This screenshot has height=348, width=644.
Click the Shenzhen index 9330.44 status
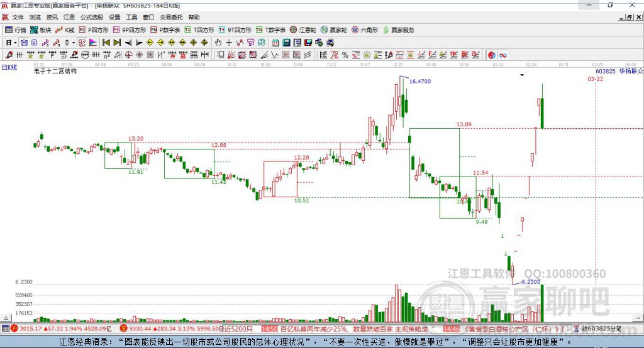coord(170,329)
